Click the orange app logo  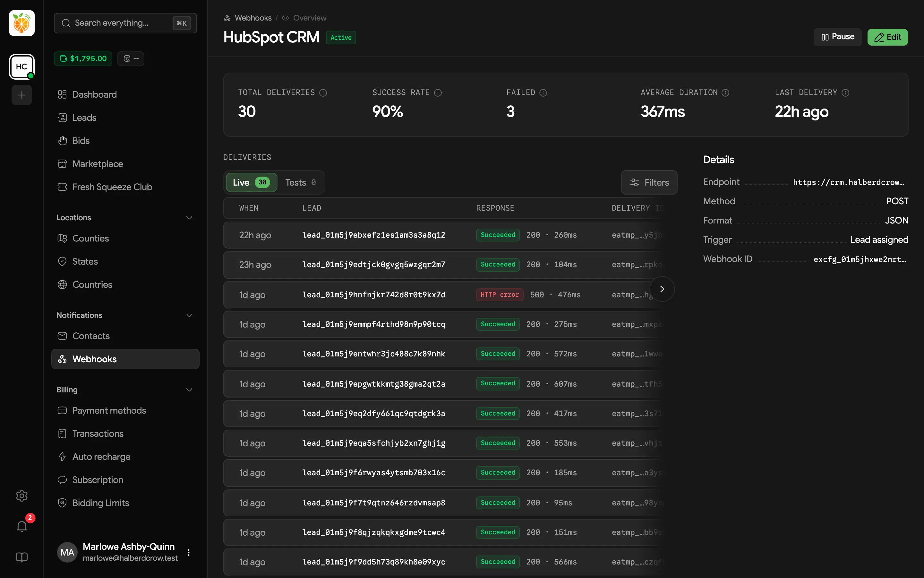[22, 23]
